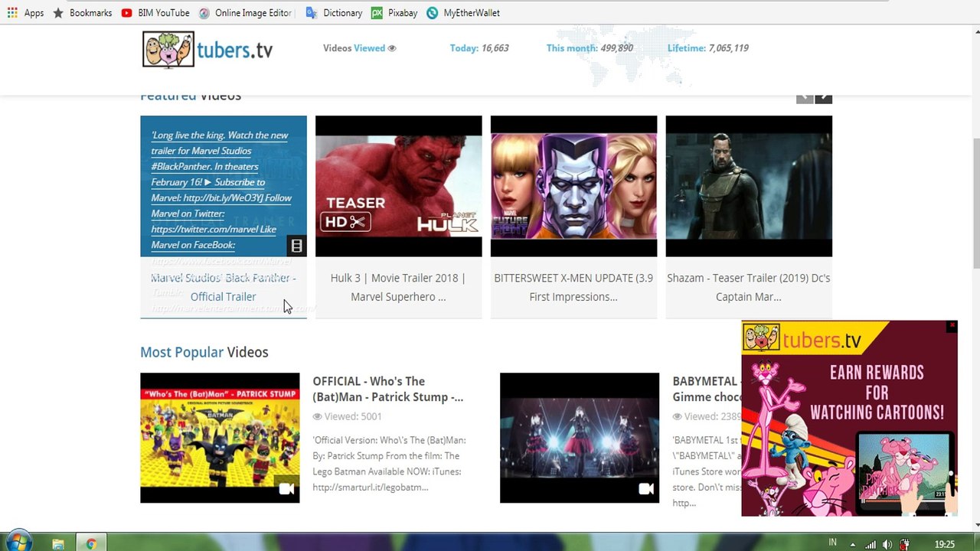Click the film strip icon on Black Panther card
This screenshot has height=551, width=980.
pyautogui.click(x=296, y=246)
